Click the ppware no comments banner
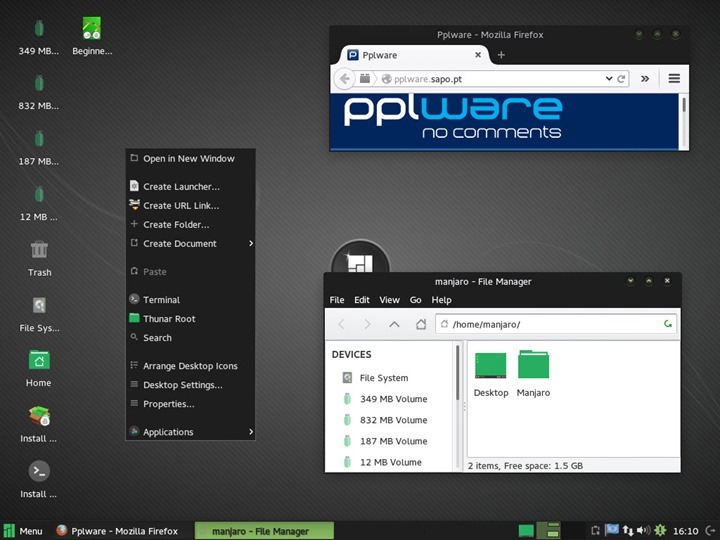720x540 pixels. coord(504,121)
